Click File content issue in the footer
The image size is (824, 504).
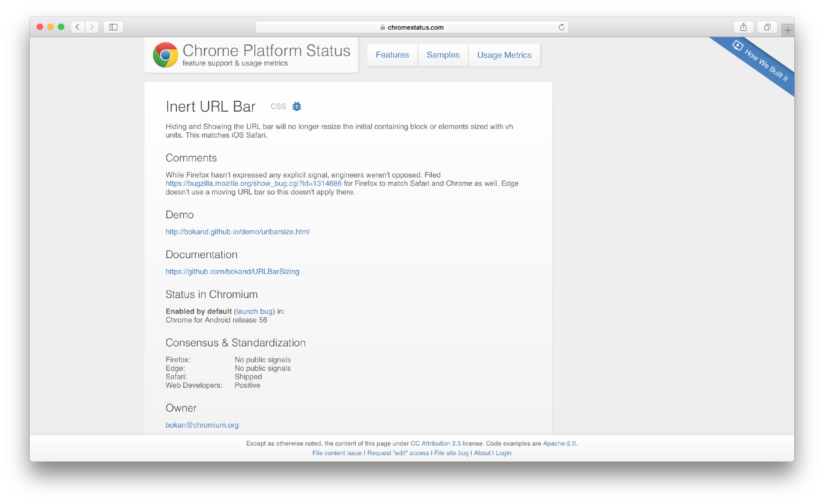click(x=337, y=453)
